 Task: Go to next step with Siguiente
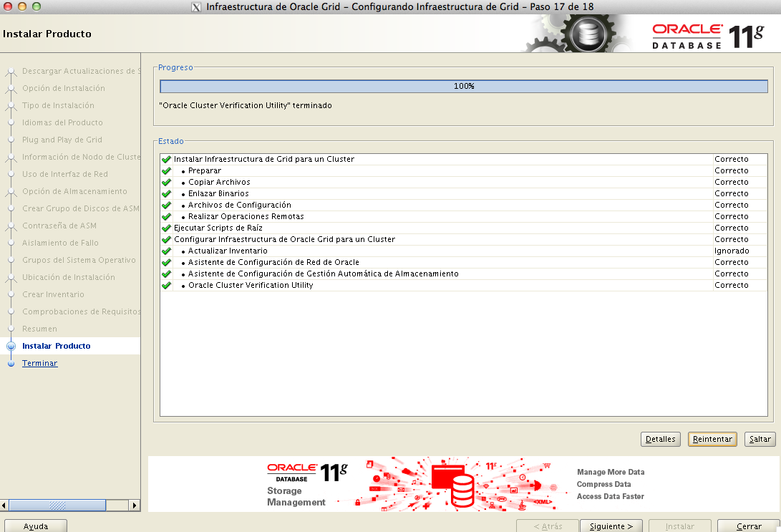point(611,526)
